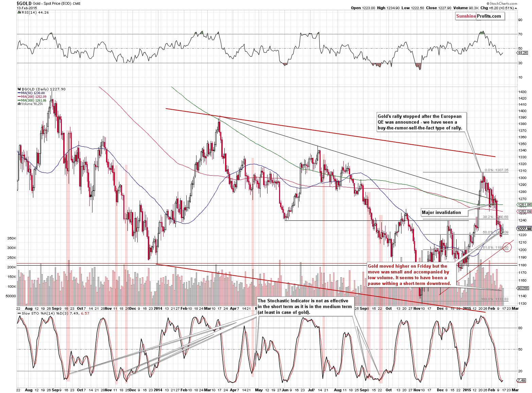Image resolution: width=532 pixels, height=393 pixels.
Task: Click the Chg +6.20 (+0.51%) readout
Action: click(498, 8)
